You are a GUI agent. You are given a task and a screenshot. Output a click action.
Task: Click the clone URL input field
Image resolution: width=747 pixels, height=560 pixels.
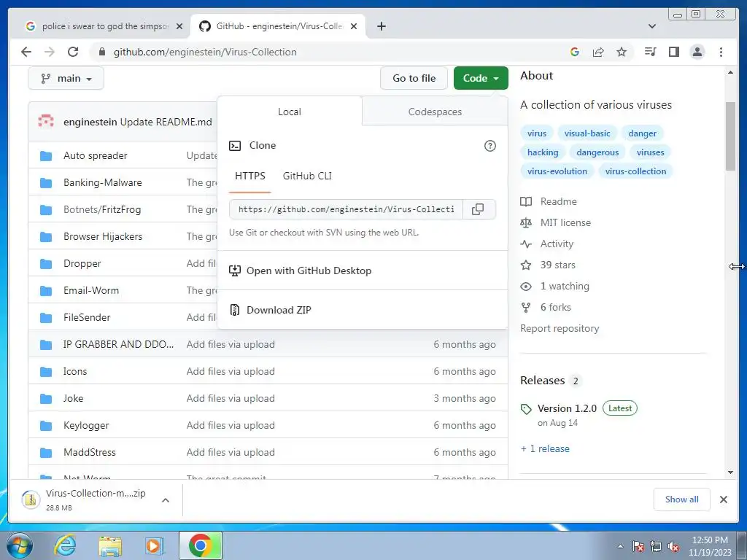point(346,209)
